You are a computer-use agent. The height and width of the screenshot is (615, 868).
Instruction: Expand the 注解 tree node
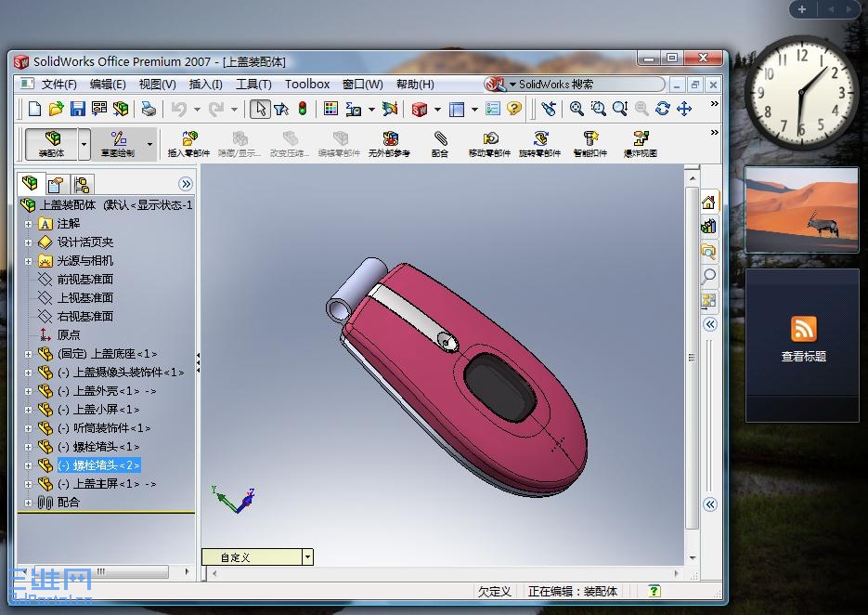coord(28,225)
